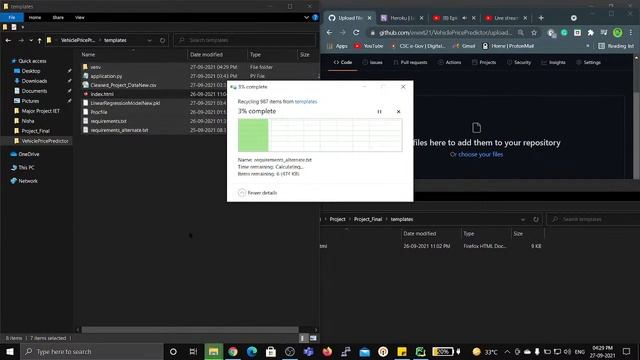The width and height of the screenshot is (640, 360).
Task: Open the GitHub repository Settings tab
Action: [588, 62]
